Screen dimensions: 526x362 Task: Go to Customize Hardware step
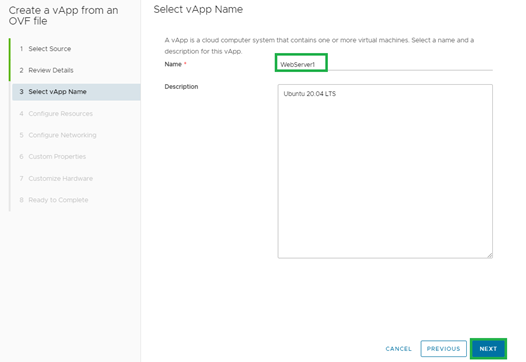pyautogui.click(x=60, y=178)
